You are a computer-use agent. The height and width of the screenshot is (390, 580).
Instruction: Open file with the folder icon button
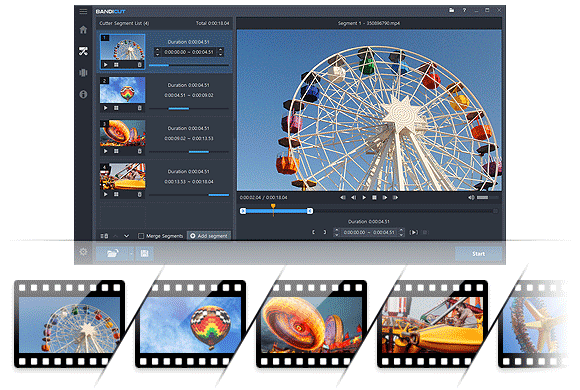tap(112, 253)
